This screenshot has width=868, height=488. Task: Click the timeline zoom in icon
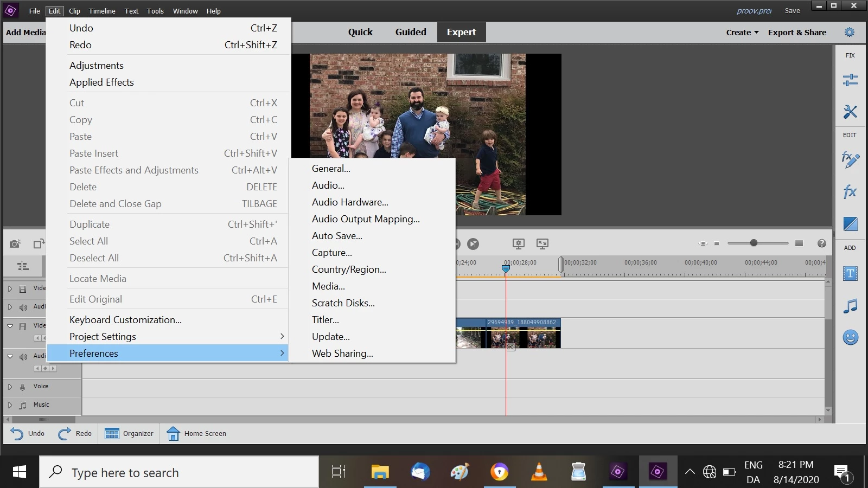click(x=799, y=243)
